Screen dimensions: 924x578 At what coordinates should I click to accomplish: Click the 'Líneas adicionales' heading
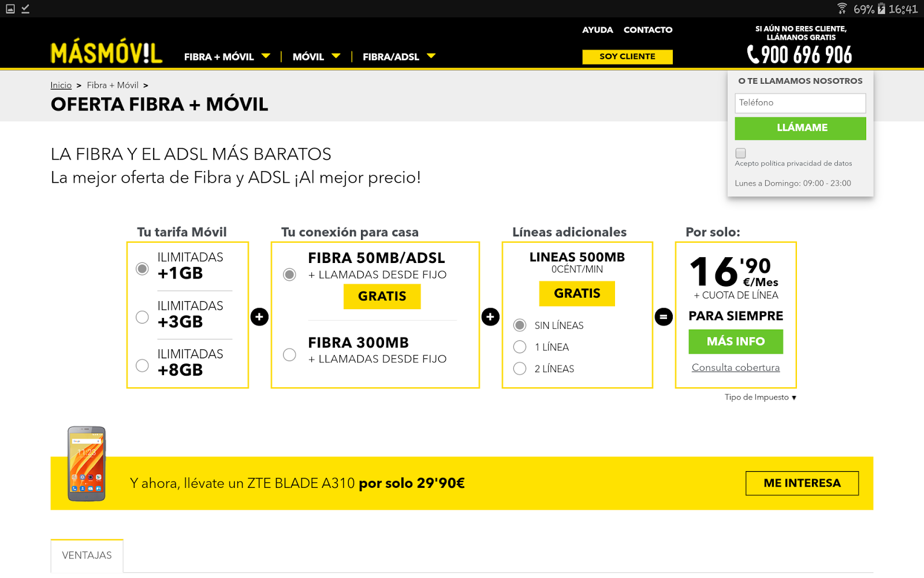click(x=569, y=232)
